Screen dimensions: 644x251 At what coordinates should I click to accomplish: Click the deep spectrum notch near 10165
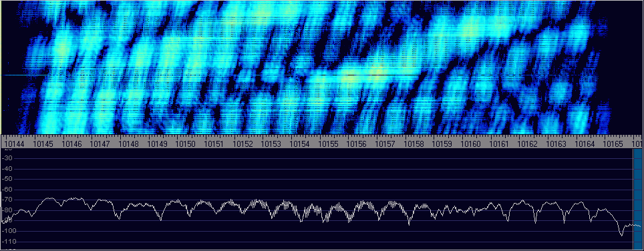(x=621, y=234)
